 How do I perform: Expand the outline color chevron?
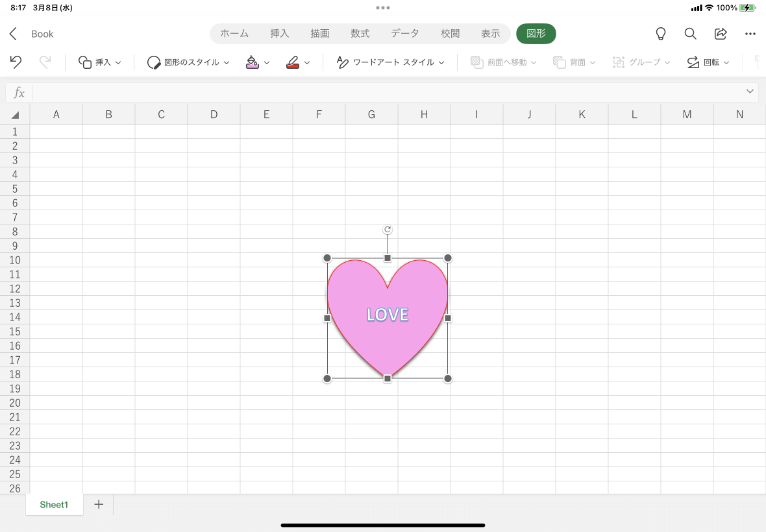click(x=307, y=62)
